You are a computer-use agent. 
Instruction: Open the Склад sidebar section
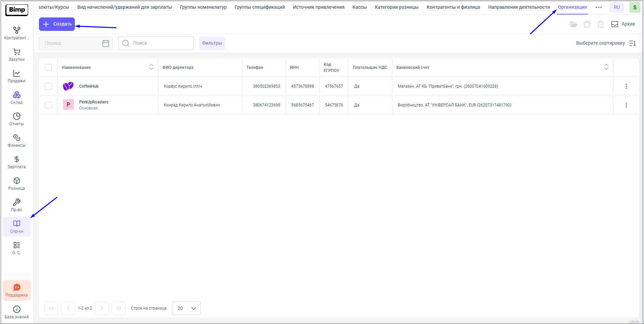pyautogui.click(x=16, y=98)
